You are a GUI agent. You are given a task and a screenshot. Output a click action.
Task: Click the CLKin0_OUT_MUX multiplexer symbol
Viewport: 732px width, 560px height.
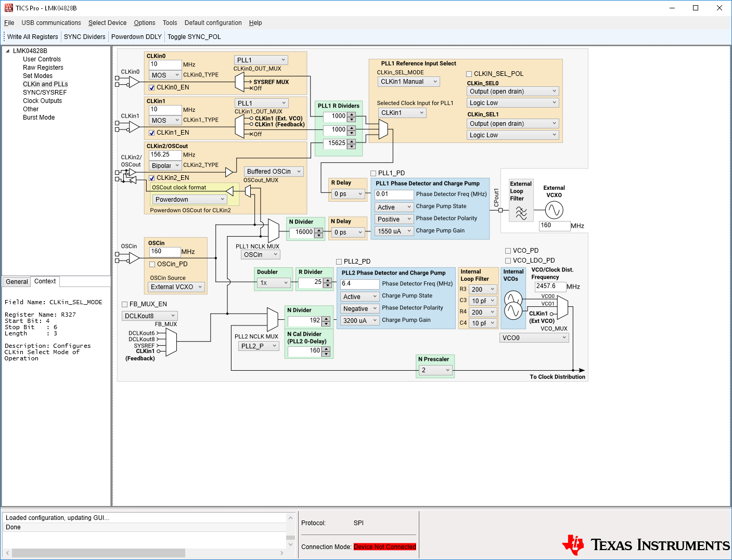coord(239,82)
